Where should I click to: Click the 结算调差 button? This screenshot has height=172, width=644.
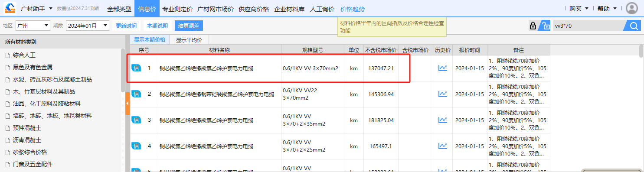[189, 26]
